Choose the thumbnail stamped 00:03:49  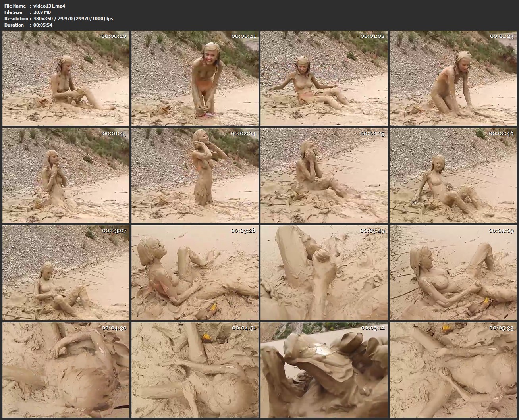[324, 273]
